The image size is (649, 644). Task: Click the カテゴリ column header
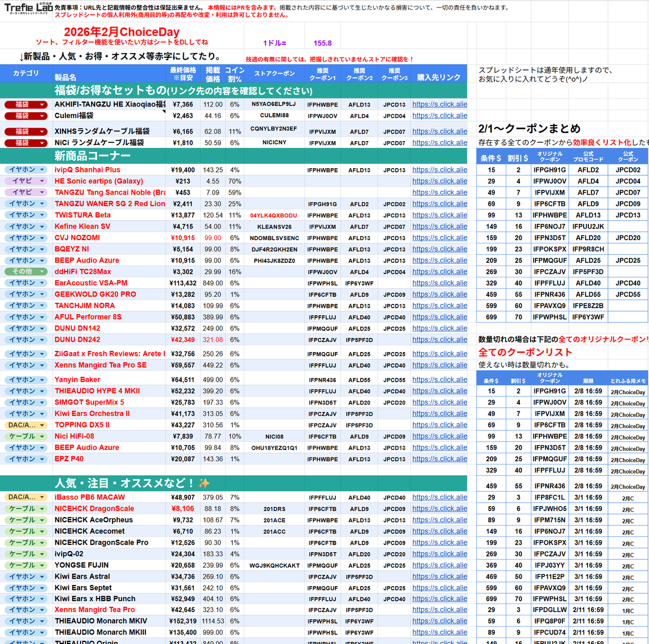point(26,74)
